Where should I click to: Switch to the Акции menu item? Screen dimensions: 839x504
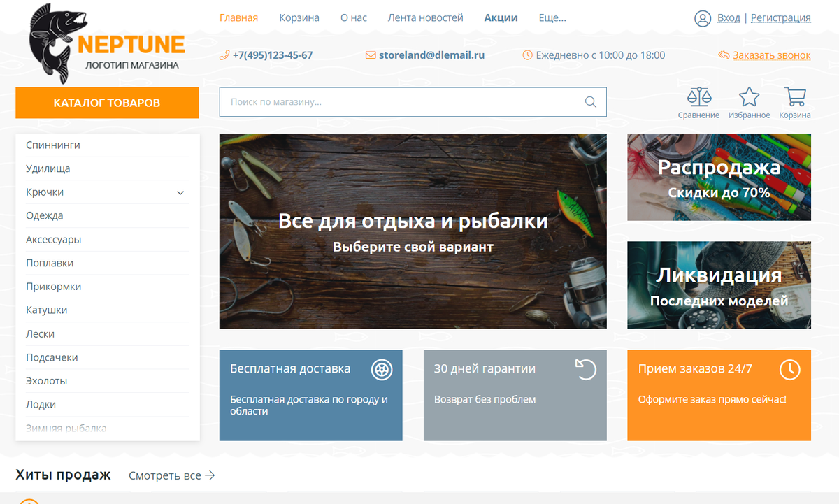pos(501,17)
